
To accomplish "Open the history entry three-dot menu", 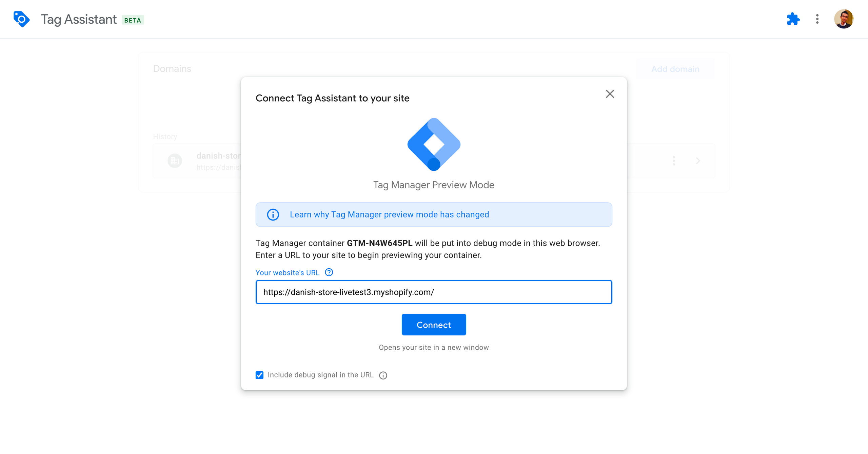I will coord(674,161).
